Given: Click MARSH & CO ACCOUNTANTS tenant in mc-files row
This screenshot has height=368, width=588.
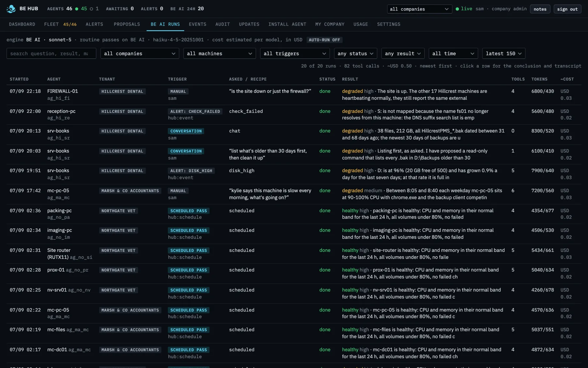Looking at the screenshot, I should [x=130, y=330].
